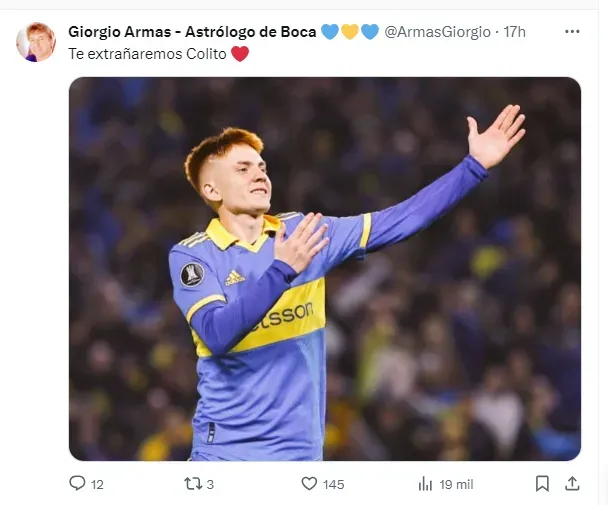Open view analytics bar chart icon
Image resolution: width=608 pixels, height=505 pixels.
click(x=425, y=483)
